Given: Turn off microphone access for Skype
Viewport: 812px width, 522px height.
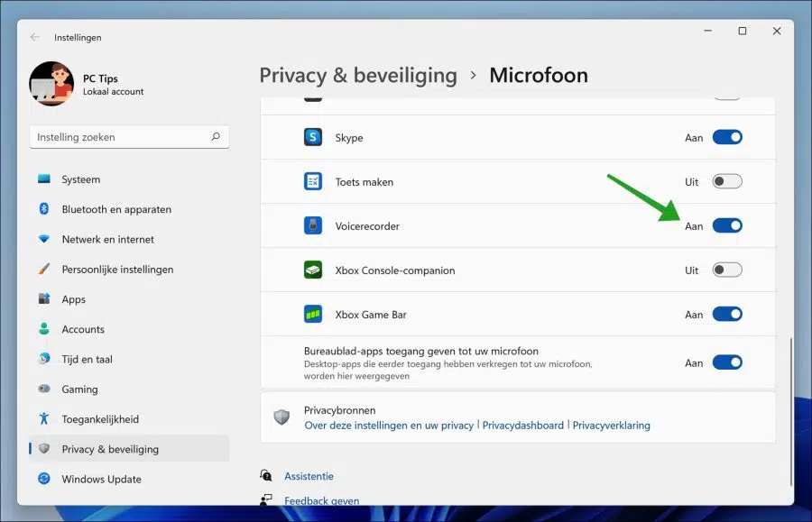Looking at the screenshot, I should tap(727, 137).
